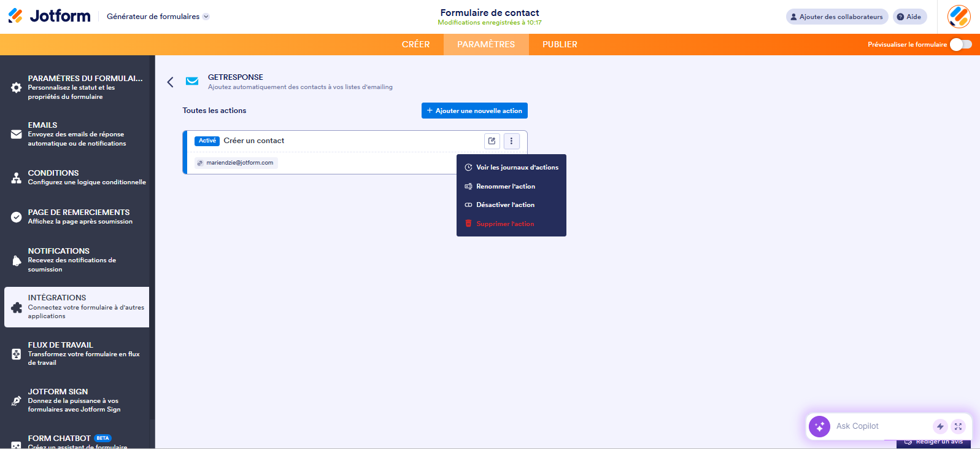
Task: Click the Ask Copilot input field
Action: [881, 426]
